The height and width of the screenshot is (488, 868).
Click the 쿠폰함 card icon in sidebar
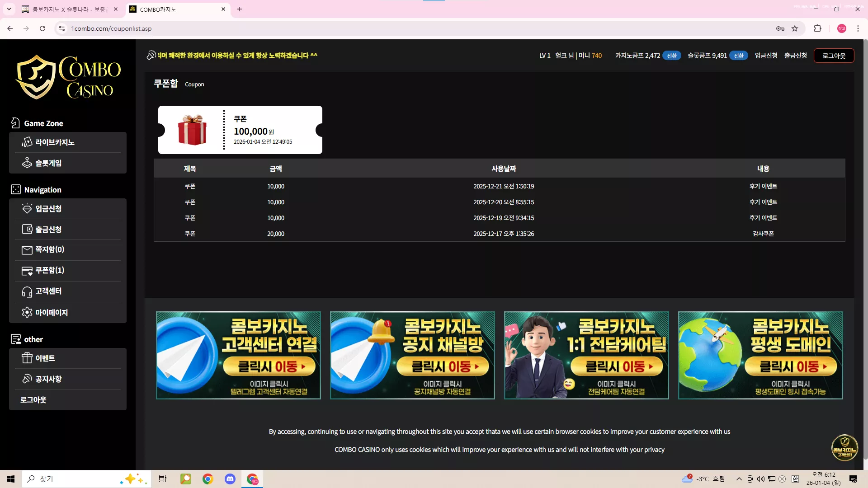point(27,271)
